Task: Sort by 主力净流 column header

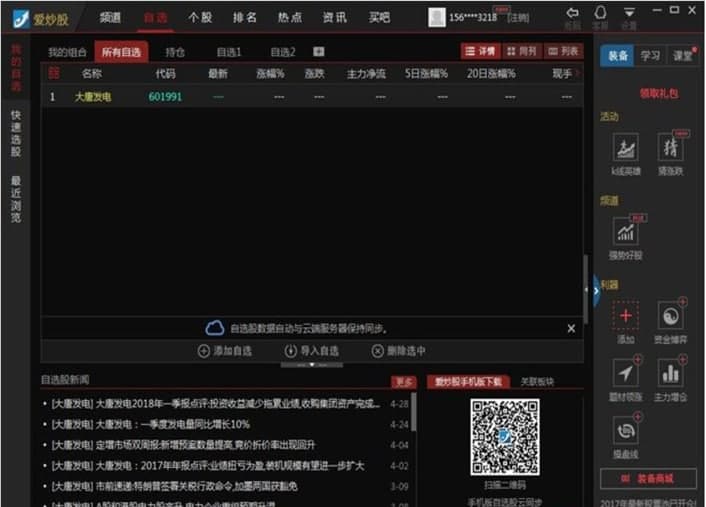Action: coord(366,73)
